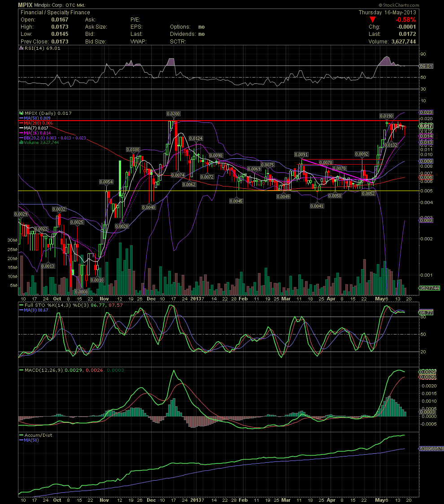
Task: Select the MPIX ticker symbol in the header
Action: pyautogui.click(x=25, y=5)
